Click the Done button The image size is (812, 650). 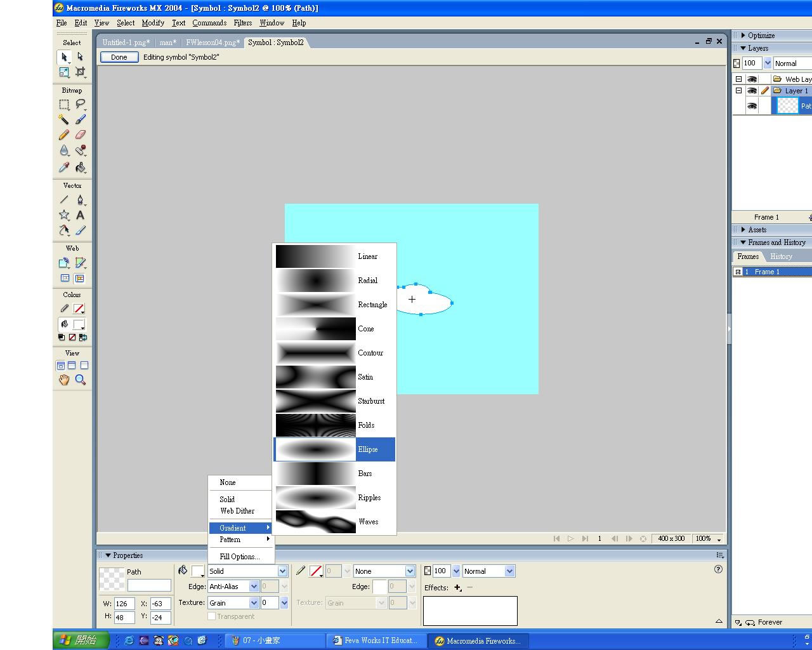click(119, 57)
